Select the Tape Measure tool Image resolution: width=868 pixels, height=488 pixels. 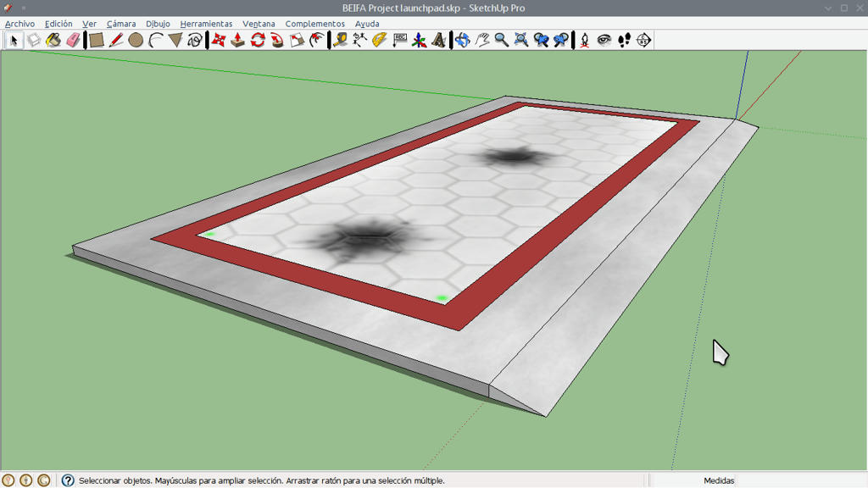click(340, 40)
